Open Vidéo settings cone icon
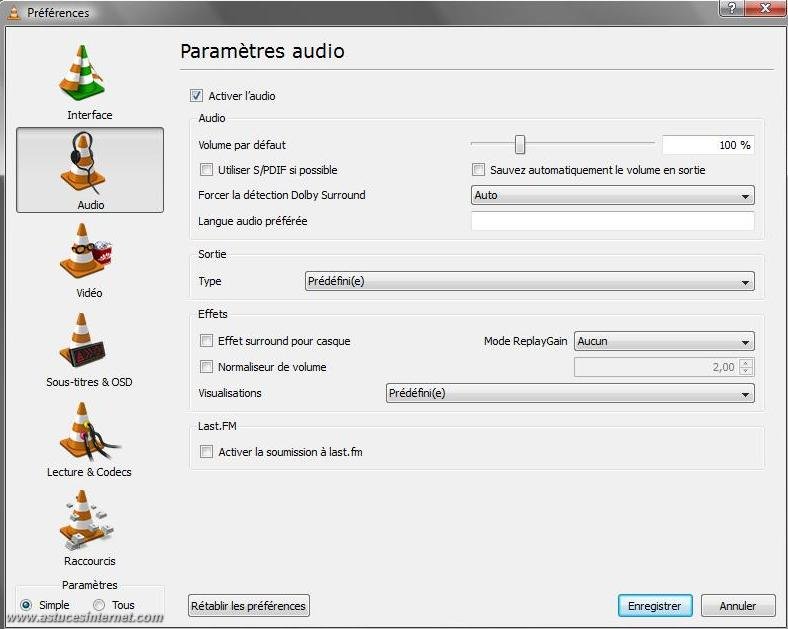This screenshot has height=629, width=788. tap(86, 251)
